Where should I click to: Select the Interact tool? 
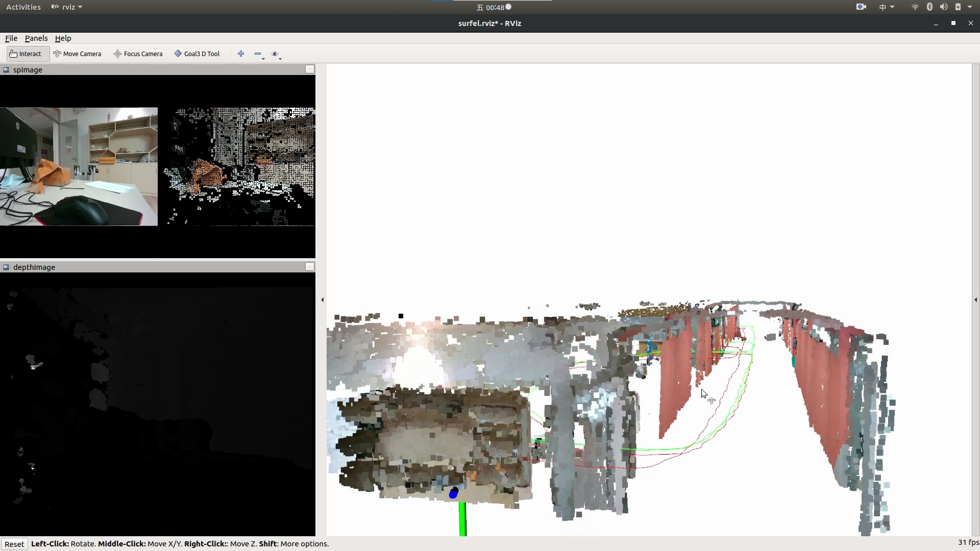(27, 54)
